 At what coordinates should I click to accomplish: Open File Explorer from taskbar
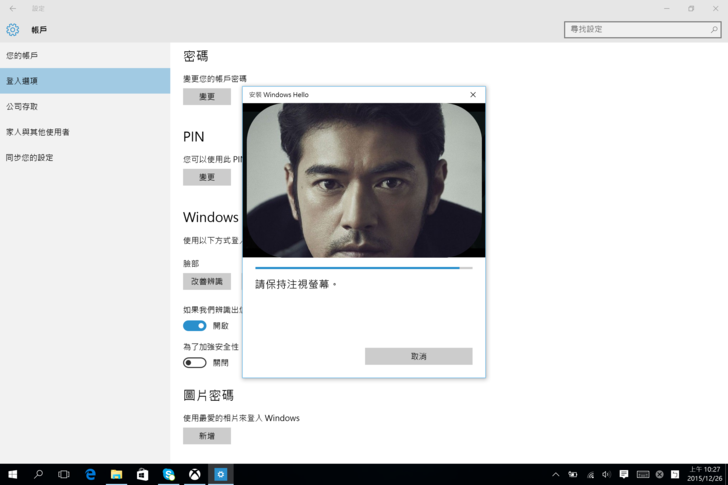[x=116, y=474]
